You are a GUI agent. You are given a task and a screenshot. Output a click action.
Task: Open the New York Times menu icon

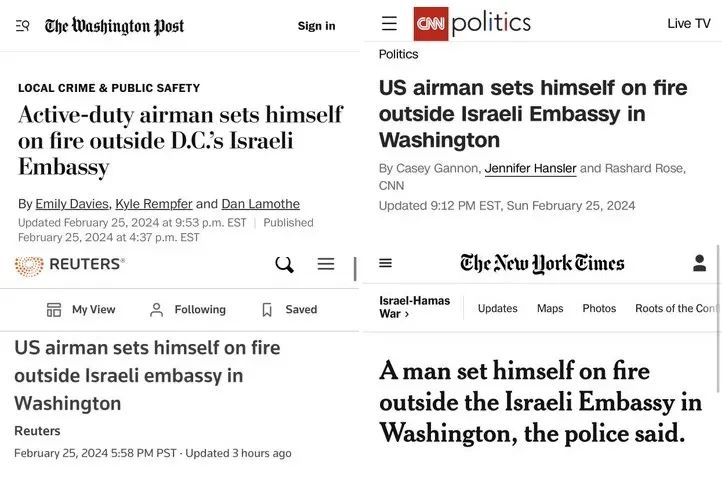(x=386, y=263)
